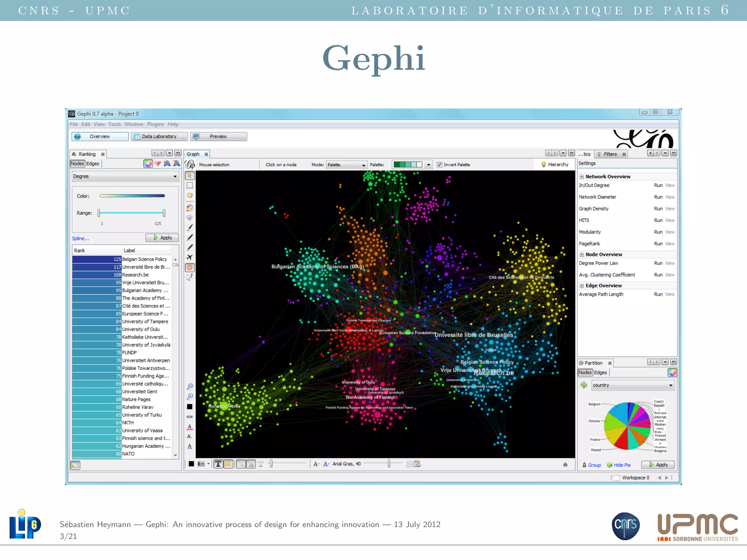Select the airplane shortest path tool

(x=190, y=257)
